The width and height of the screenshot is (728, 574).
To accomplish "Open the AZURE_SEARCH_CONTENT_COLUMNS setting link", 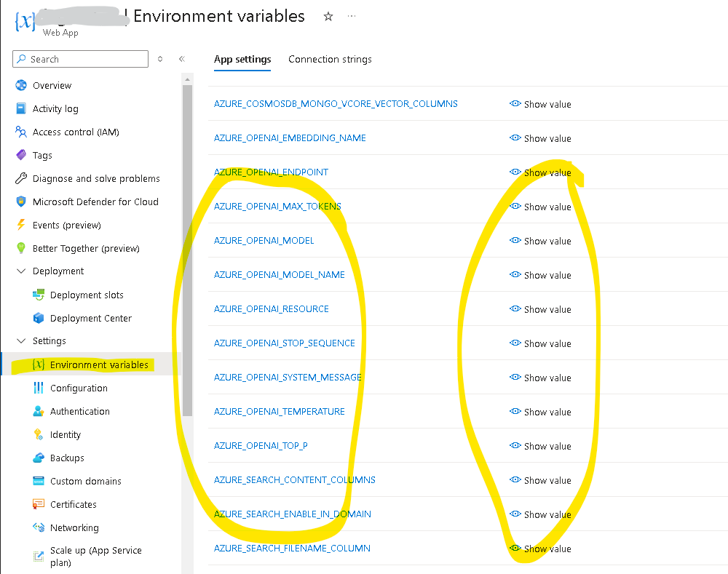I will pyautogui.click(x=295, y=480).
